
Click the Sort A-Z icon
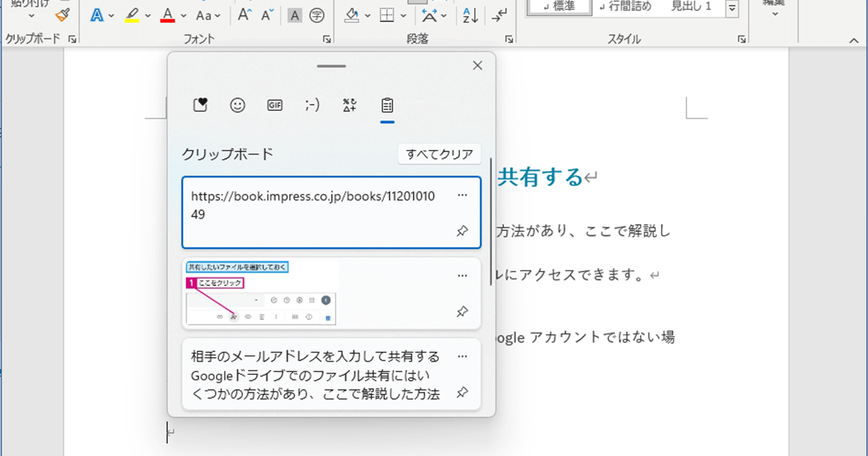(x=470, y=14)
